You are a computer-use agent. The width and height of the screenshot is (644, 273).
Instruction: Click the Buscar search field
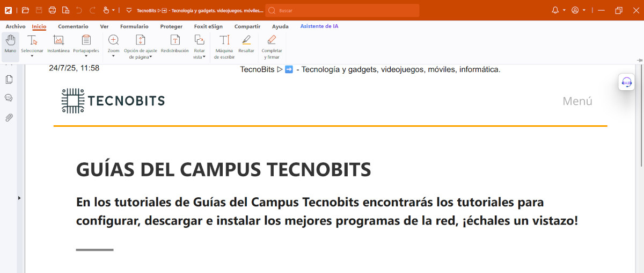pyautogui.click(x=342, y=10)
